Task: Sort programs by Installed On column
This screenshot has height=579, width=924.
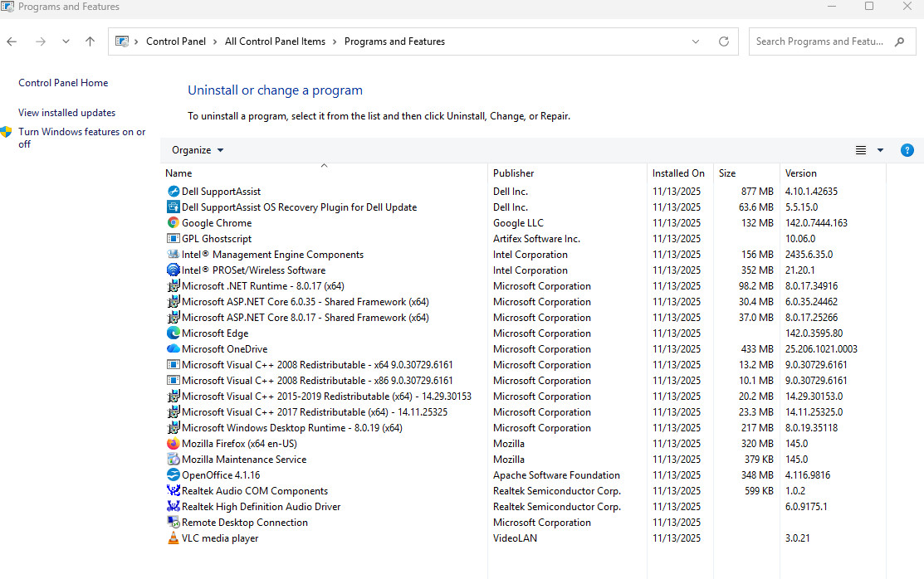Action: pyautogui.click(x=678, y=173)
